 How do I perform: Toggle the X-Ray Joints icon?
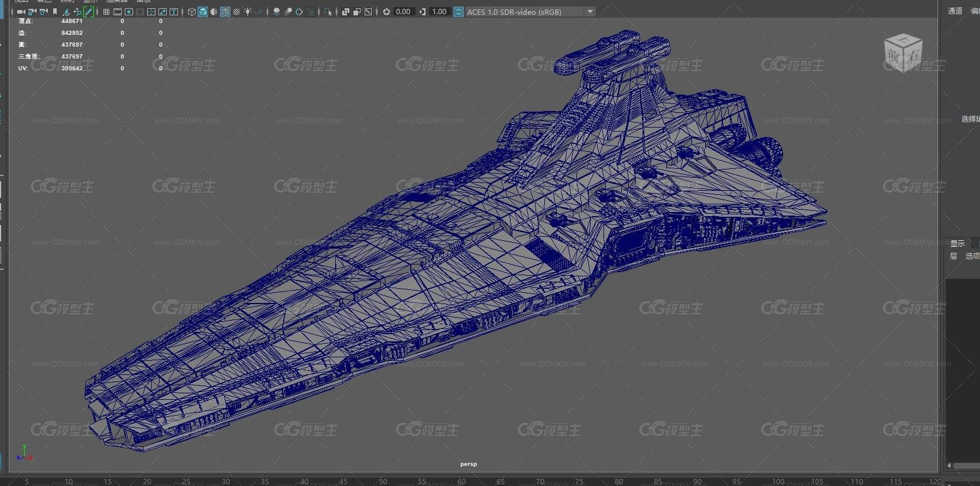[368, 12]
